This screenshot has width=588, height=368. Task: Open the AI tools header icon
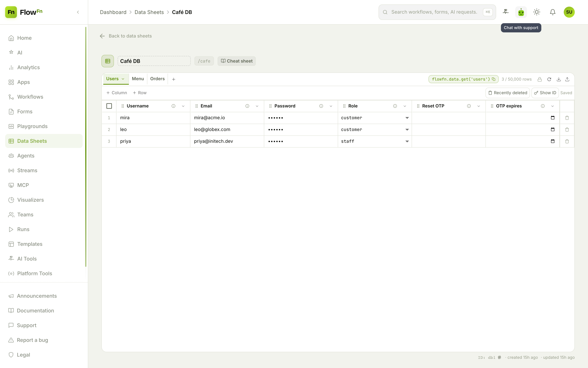(506, 12)
